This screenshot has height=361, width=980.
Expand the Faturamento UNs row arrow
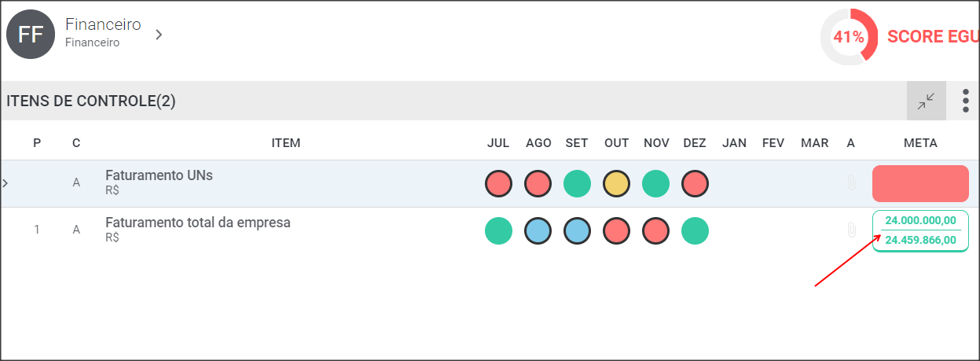(x=5, y=183)
